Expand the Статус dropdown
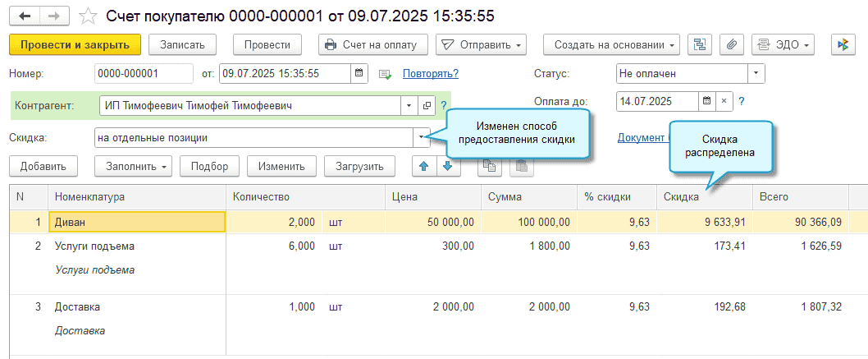 click(x=756, y=73)
